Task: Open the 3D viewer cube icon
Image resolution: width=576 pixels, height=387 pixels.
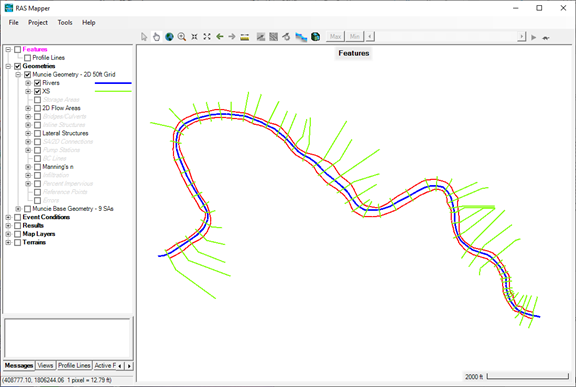Action: coord(315,37)
